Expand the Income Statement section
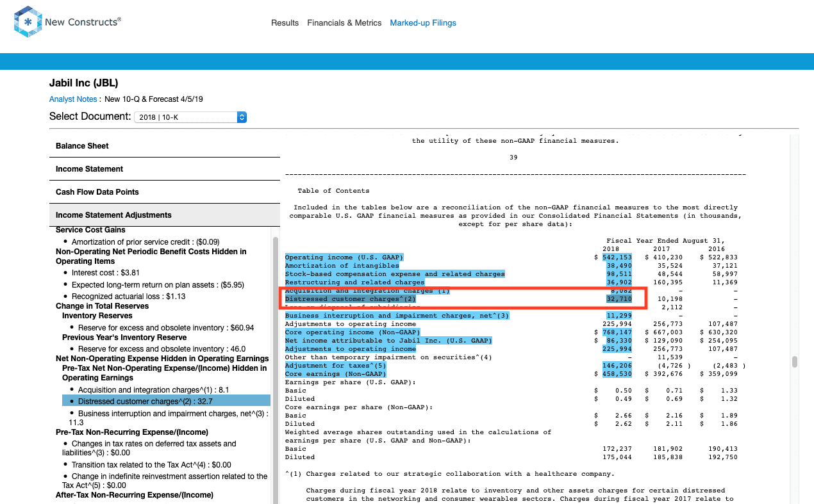Screen dimensions: 814x504 click(x=165, y=169)
